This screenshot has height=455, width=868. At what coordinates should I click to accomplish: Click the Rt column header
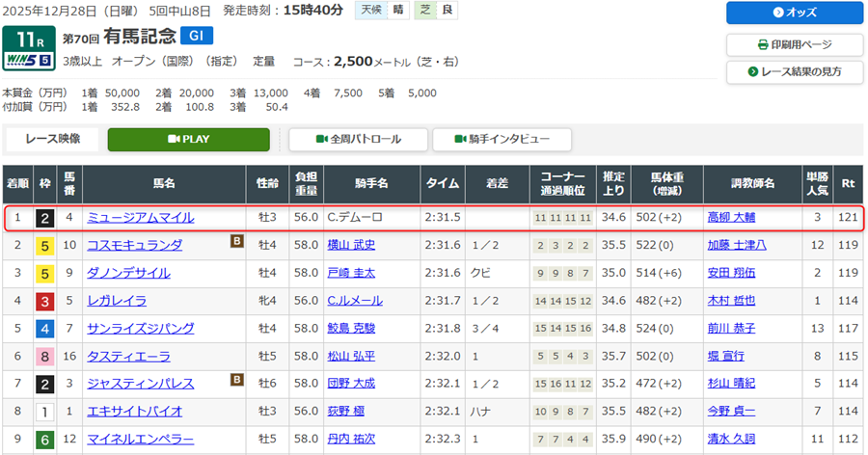(x=848, y=184)
